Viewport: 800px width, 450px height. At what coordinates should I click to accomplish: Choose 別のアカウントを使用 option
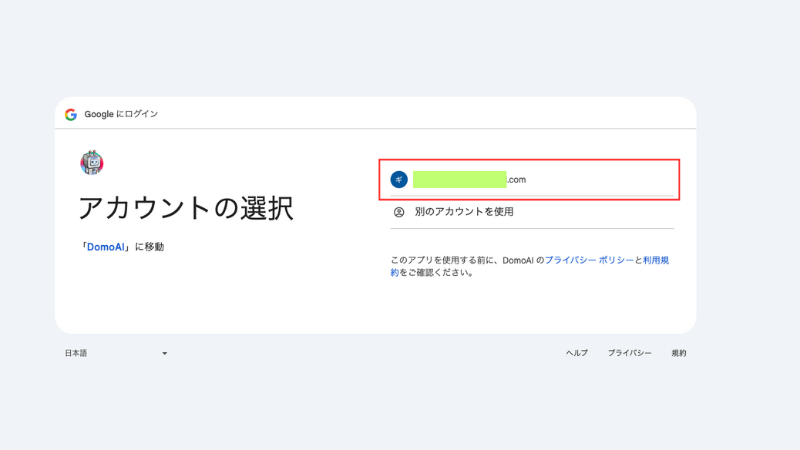click(x=532, y=212)
